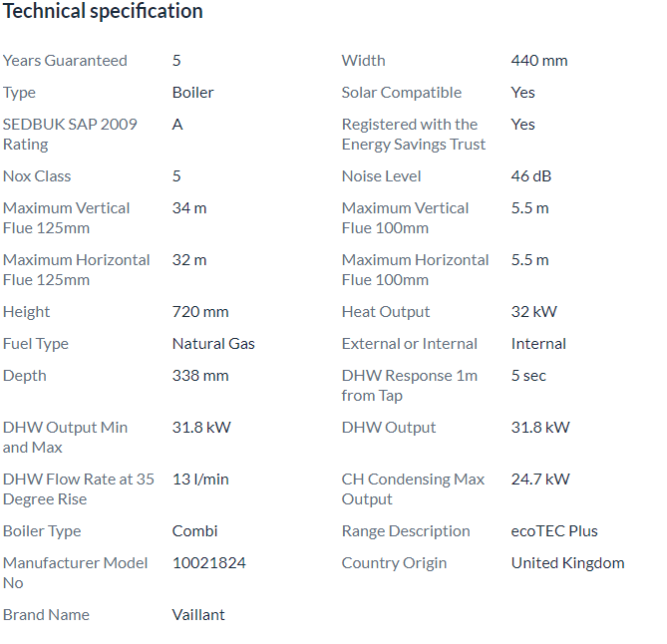
Task: Click the ecoTEC Plus range description
Action: coord(554,531)
